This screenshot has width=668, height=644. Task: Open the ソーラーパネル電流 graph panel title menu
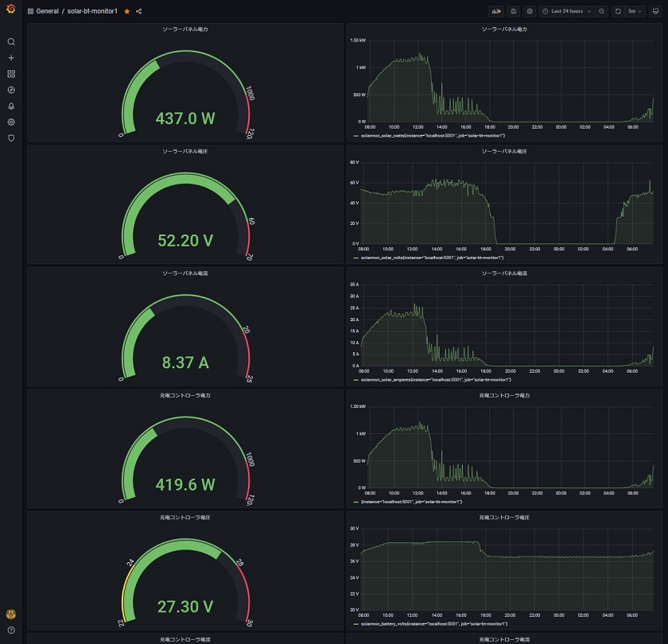[x=504, y=273]
